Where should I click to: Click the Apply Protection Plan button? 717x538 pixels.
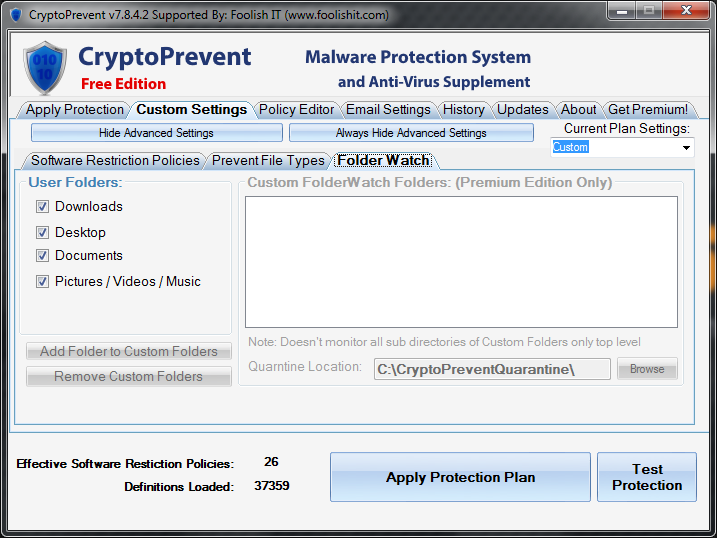pyautogui.click(x=460, y=477)
